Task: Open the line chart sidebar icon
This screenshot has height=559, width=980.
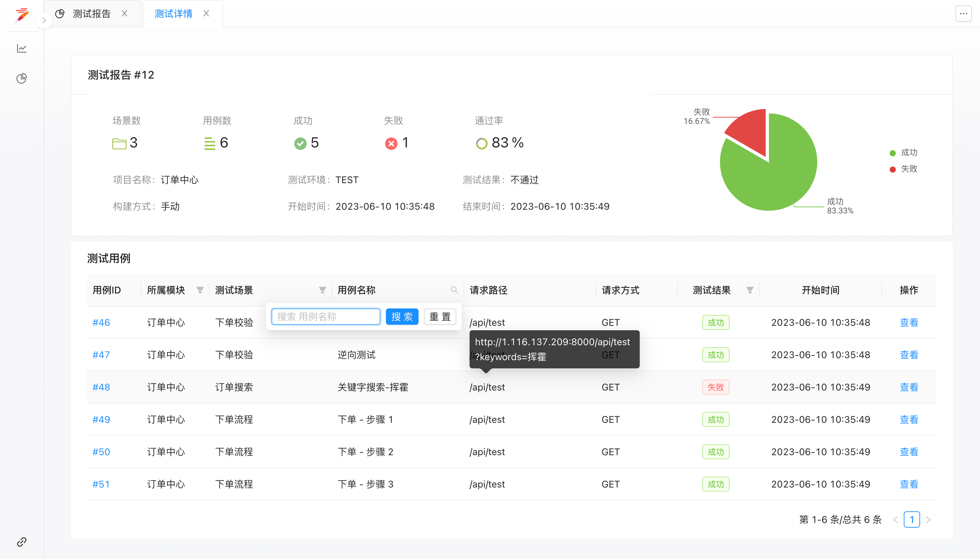Action: pos(22,48)
